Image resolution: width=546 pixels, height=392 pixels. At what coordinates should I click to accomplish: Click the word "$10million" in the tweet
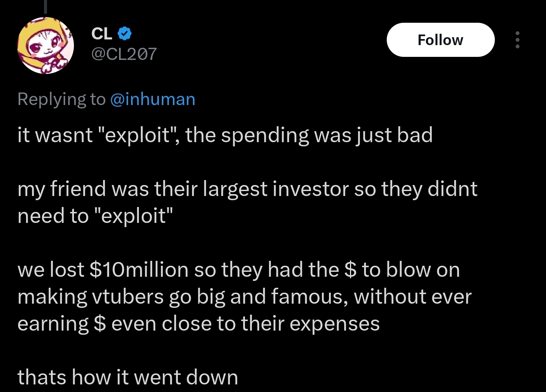pos(139,270)
